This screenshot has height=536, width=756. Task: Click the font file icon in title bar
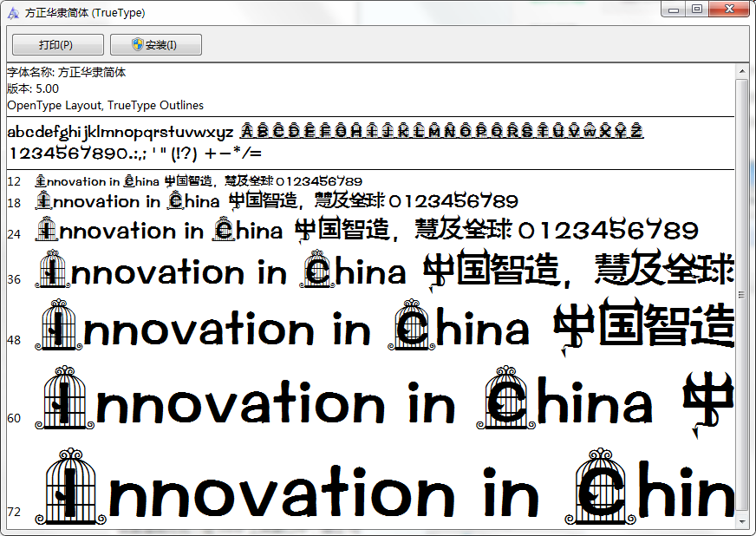tap(14, 13)
